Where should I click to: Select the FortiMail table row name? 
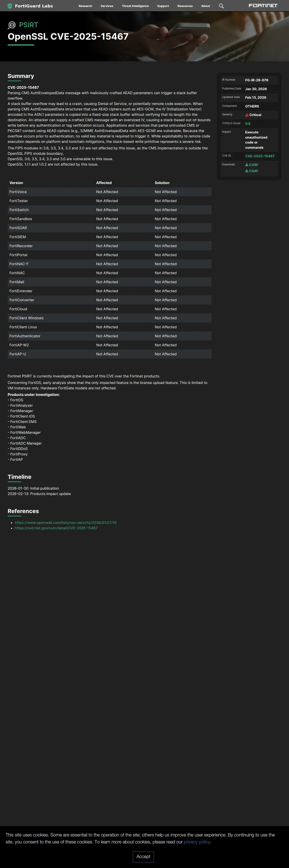coord(17,282)
